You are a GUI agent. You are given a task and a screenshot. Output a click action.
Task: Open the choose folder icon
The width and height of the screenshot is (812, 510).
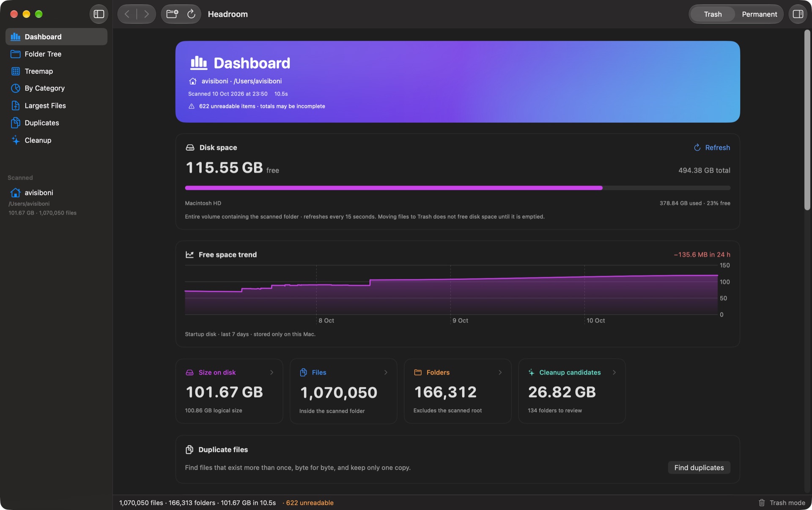172,14
